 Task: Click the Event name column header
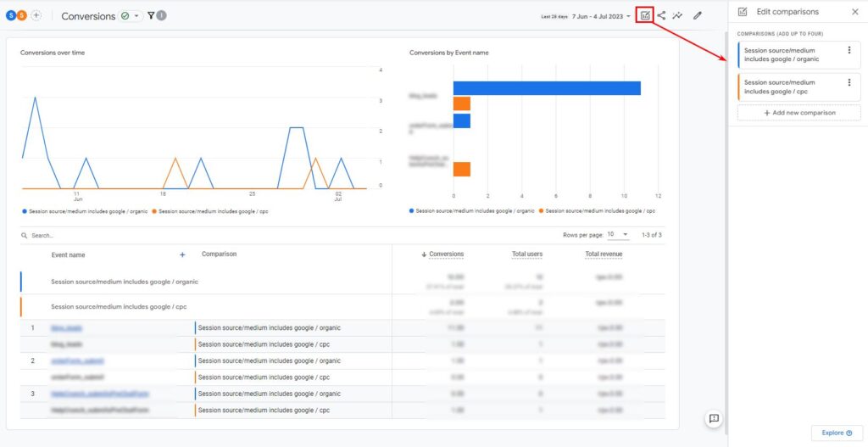(68, 255)
